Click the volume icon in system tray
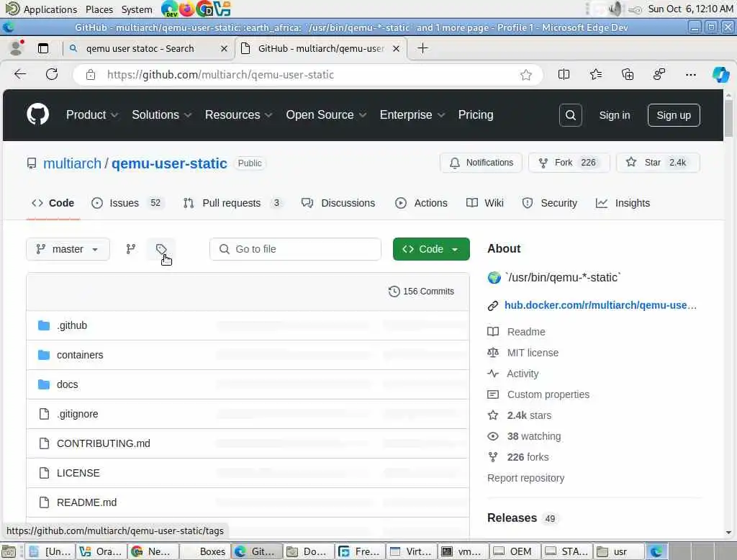Viewport: 737px width, 560px height. pos(615,9)
